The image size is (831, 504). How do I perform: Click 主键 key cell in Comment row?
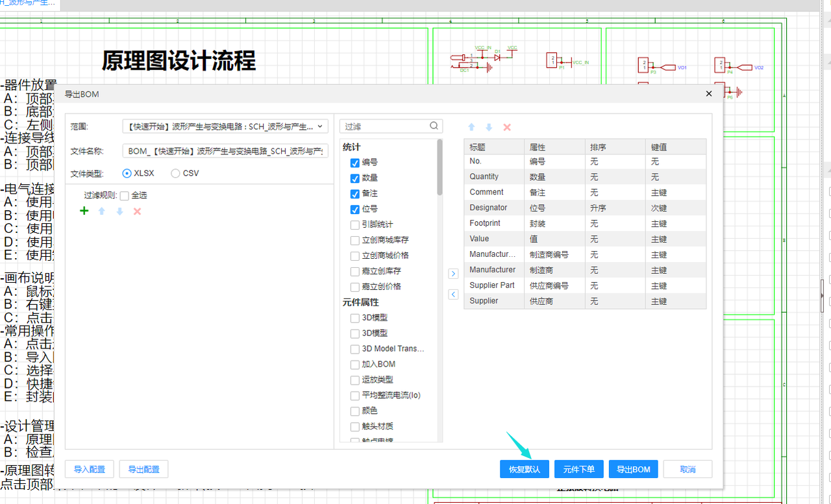coord(676,192)
